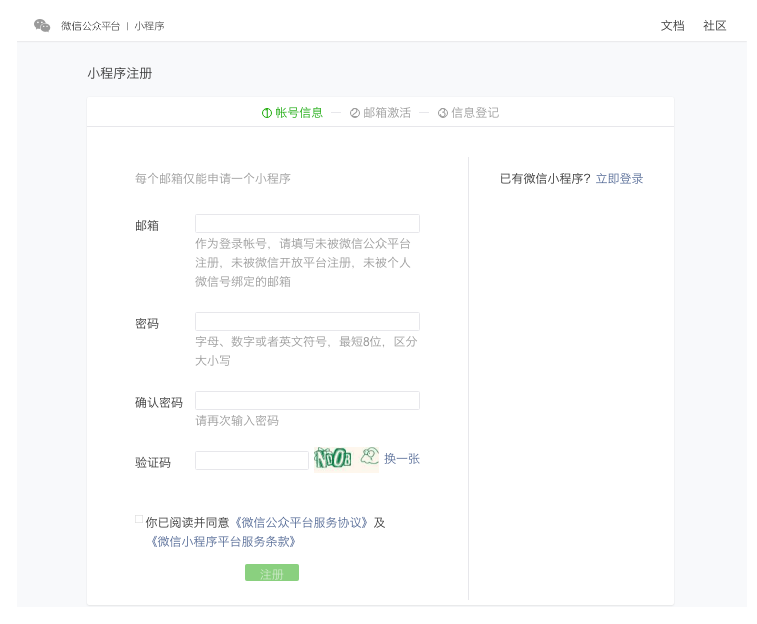757x624 pixels.
Task: Click the WeChat logo icon
Action: click(x=42, y=26)
